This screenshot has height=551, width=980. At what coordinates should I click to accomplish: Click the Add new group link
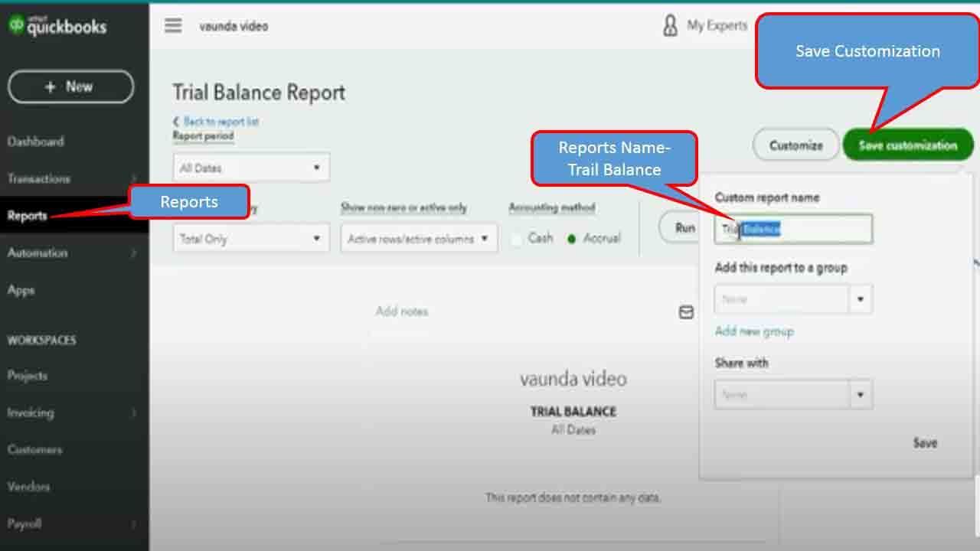pos(754,331)
